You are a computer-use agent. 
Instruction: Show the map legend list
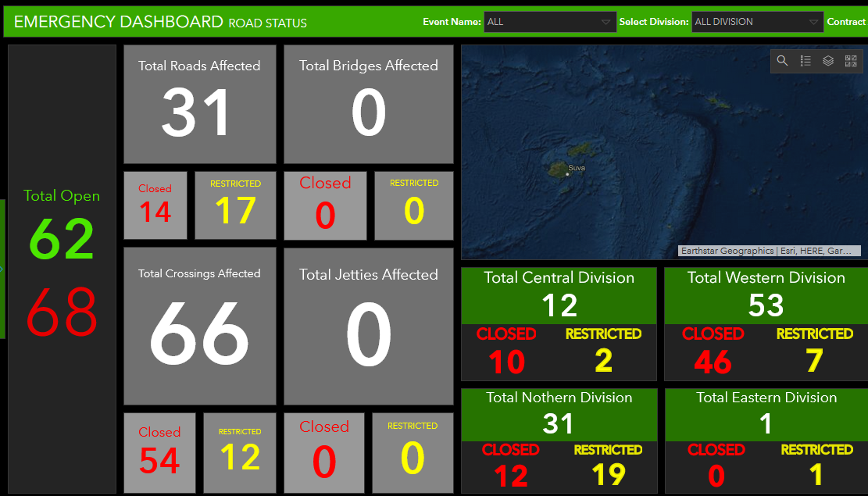[805, 61]
